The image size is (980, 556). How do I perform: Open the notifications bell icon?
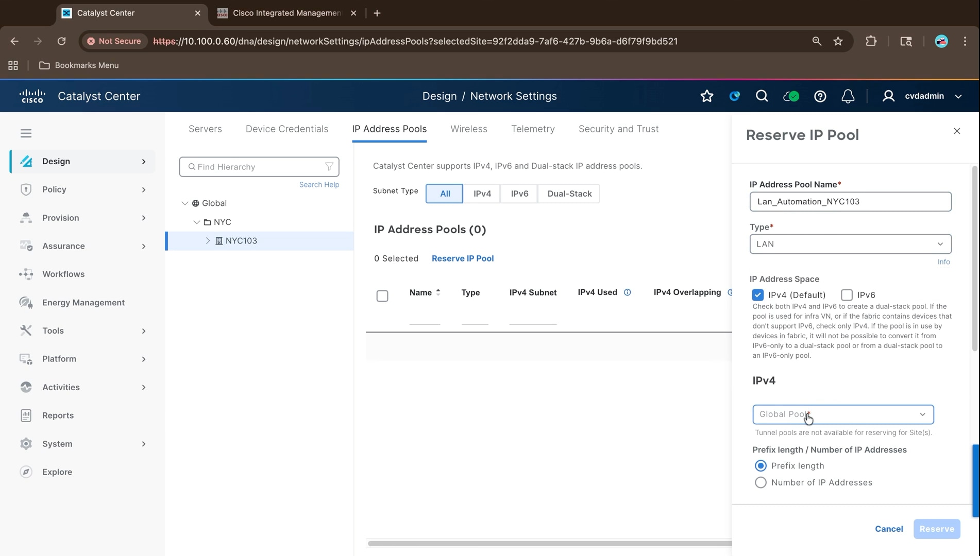848,96
